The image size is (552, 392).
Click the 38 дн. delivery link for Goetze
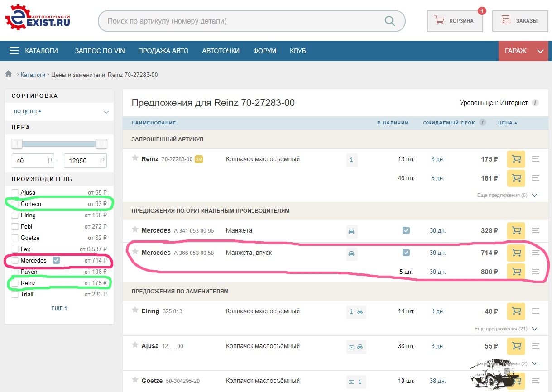coord(439,381)
